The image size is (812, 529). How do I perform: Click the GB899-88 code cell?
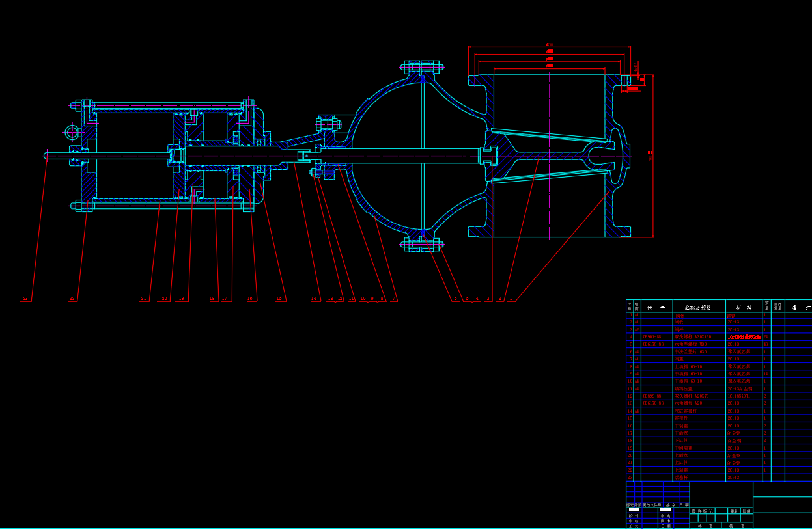point(652,396)
